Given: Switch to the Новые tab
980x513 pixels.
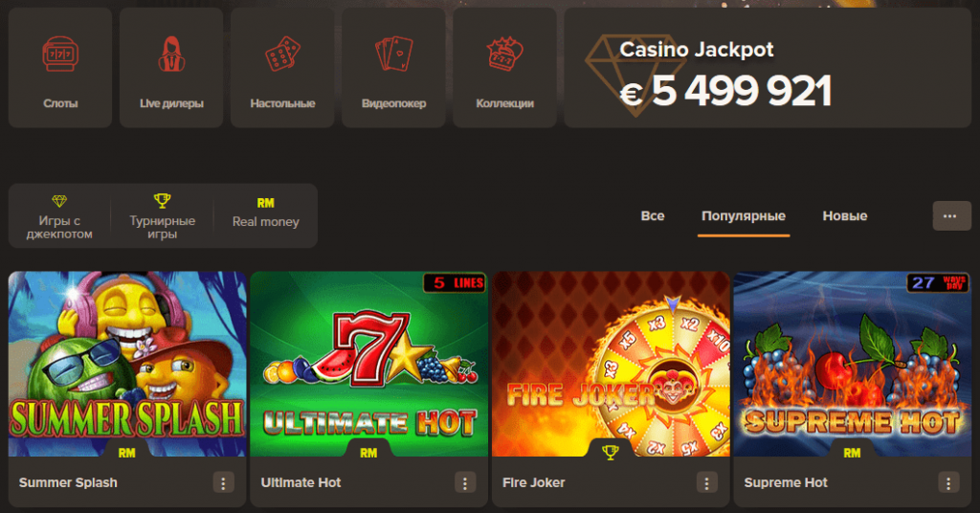Looking at the screenshot, I should click(x=845, y=216).
